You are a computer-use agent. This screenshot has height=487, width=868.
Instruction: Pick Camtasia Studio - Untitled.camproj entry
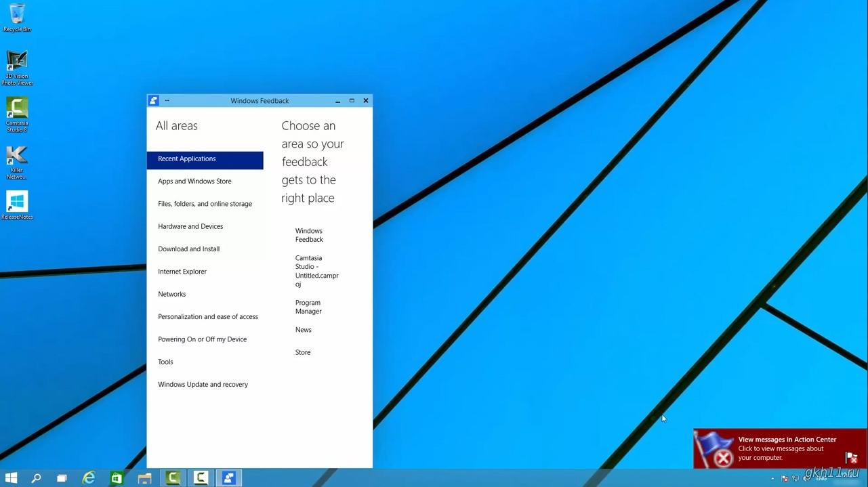(317, 271)
